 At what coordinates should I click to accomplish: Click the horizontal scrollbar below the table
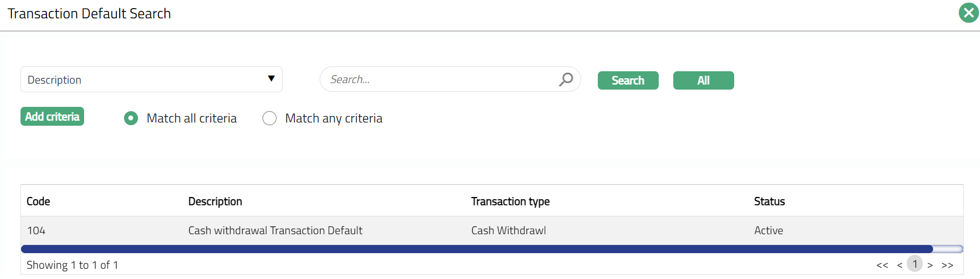click(x=477, y=249)
